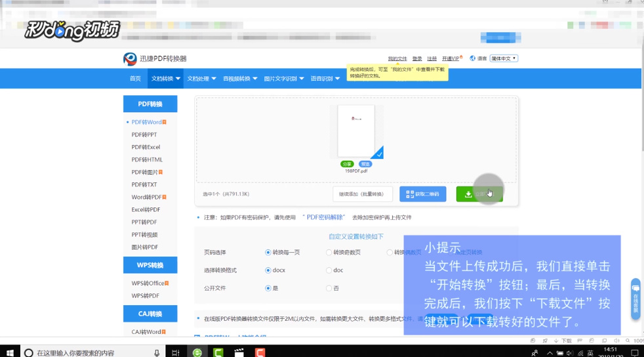Select PDF转图片 in the sidebar
The image size is (644, 357).
(x=145, y=172)
